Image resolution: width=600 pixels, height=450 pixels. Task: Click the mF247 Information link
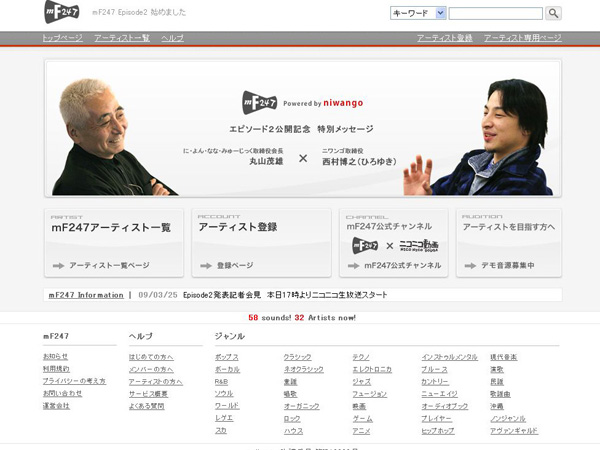tap(86, 295)
